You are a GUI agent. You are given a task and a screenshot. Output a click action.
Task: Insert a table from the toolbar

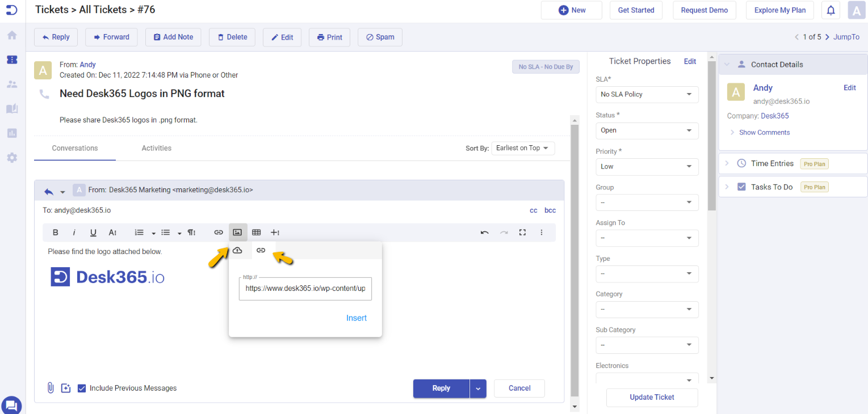click(x=257, y=233)
